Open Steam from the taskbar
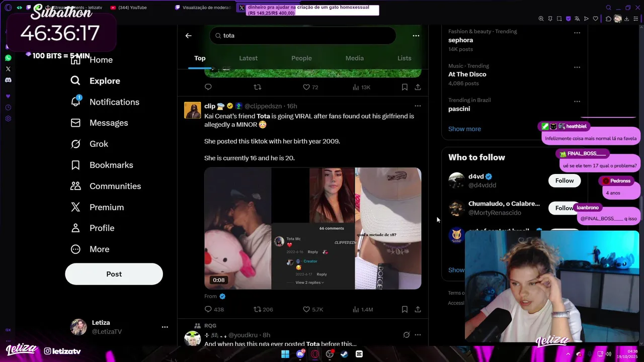 coord(344,354)
